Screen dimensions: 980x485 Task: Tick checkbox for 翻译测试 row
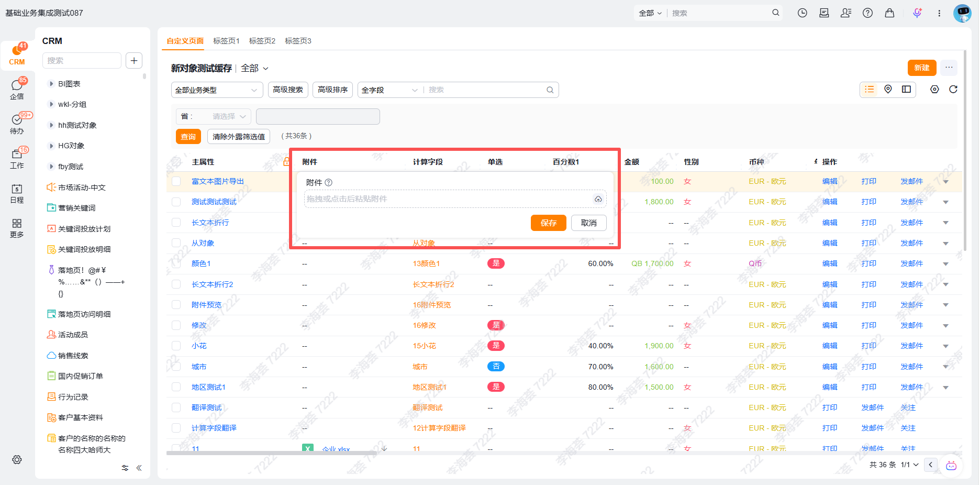point(176,407)
